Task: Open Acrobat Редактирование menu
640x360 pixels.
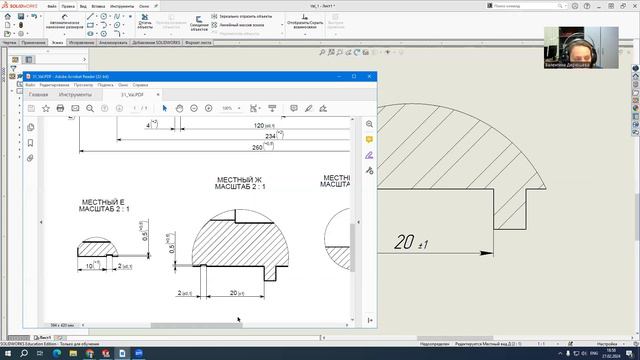Action: 54,85
